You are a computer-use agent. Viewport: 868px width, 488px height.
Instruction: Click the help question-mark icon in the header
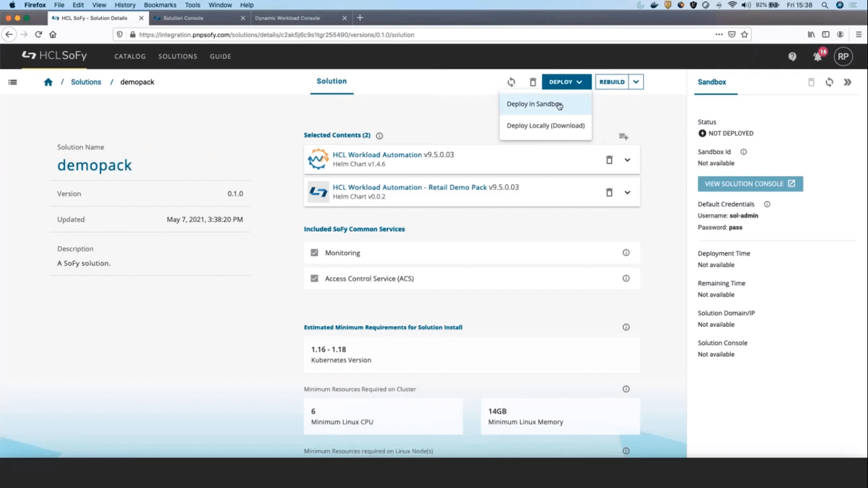[x=792, y=57]
